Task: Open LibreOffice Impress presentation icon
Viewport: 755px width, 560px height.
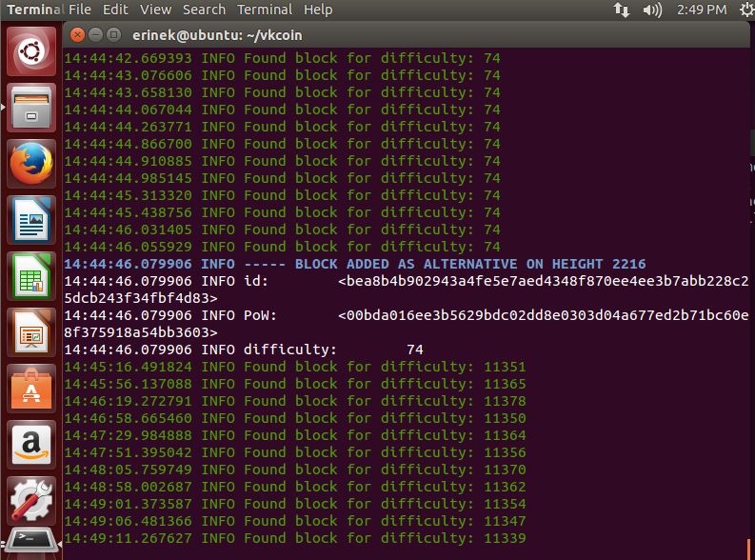Action: pos(31,332)
